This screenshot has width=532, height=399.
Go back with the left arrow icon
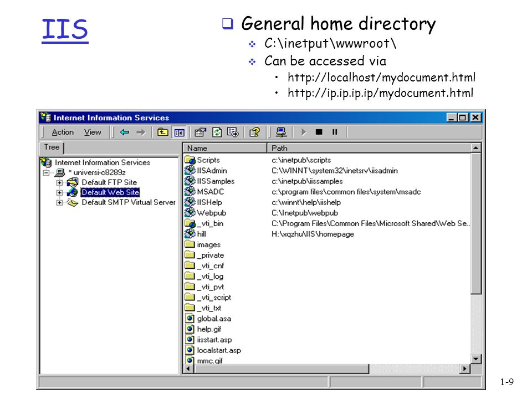(125, 132)
